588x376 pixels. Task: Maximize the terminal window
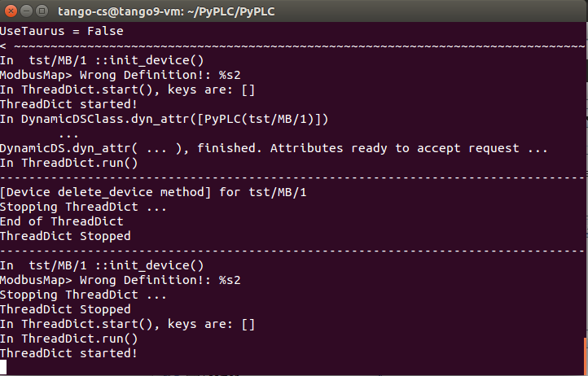coord(42,11)
